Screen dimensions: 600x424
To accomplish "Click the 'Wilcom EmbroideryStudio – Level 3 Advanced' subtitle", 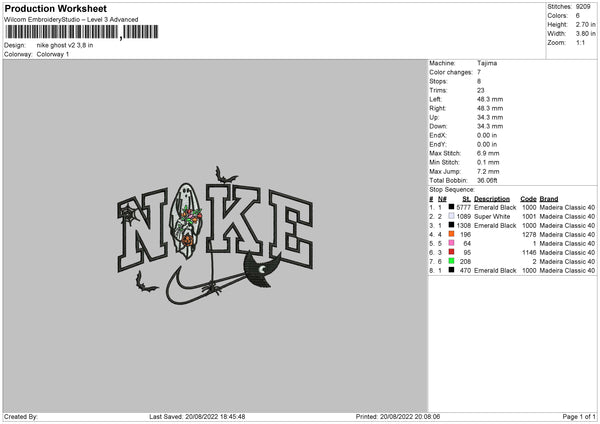I will (x=71, y=20).
